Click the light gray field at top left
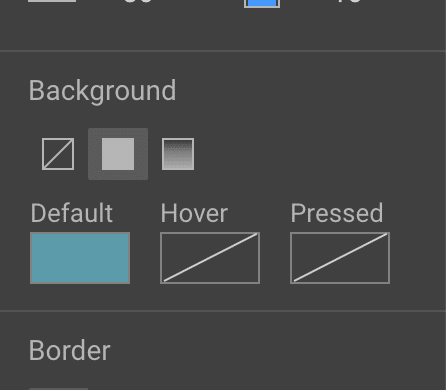 pyautogui.click(x=52, y=1)
